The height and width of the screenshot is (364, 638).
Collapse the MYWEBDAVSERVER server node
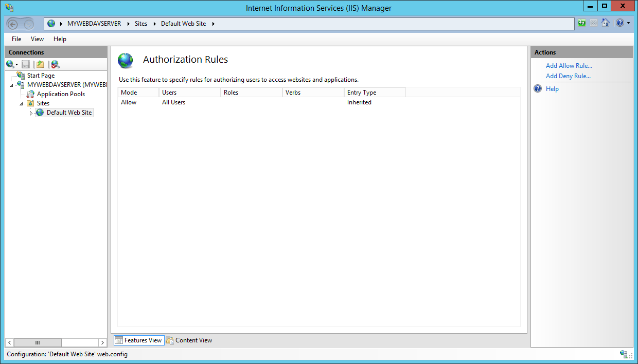[x=11, y=85]
